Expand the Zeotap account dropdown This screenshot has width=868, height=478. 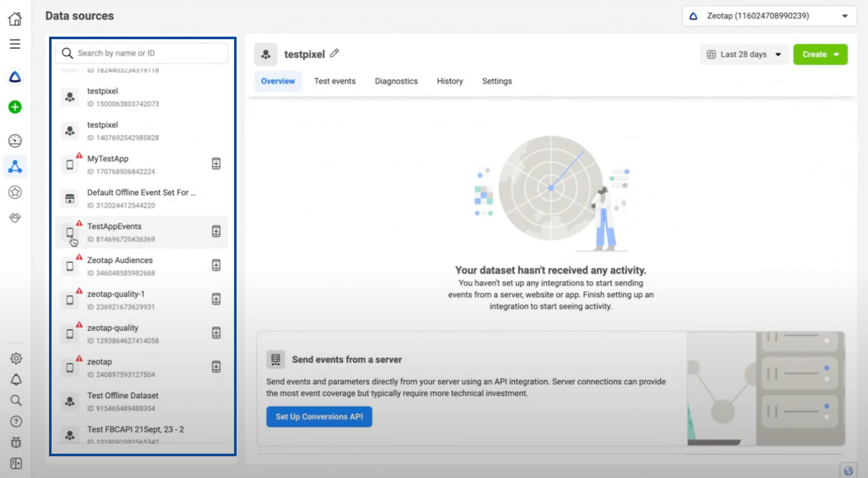click(769, 16)
